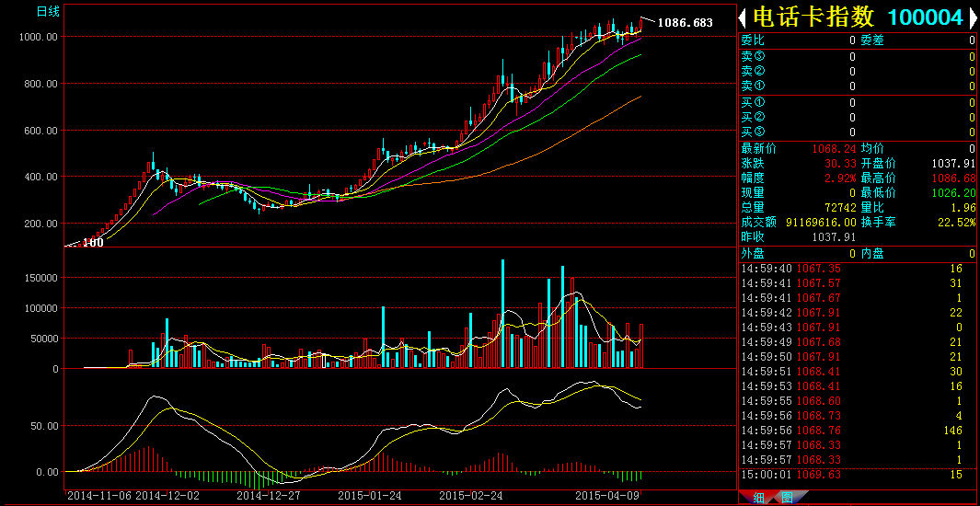The height and width of the screenshot is (506, 980).
Task: Click the 委比 label
Action: 752,40
